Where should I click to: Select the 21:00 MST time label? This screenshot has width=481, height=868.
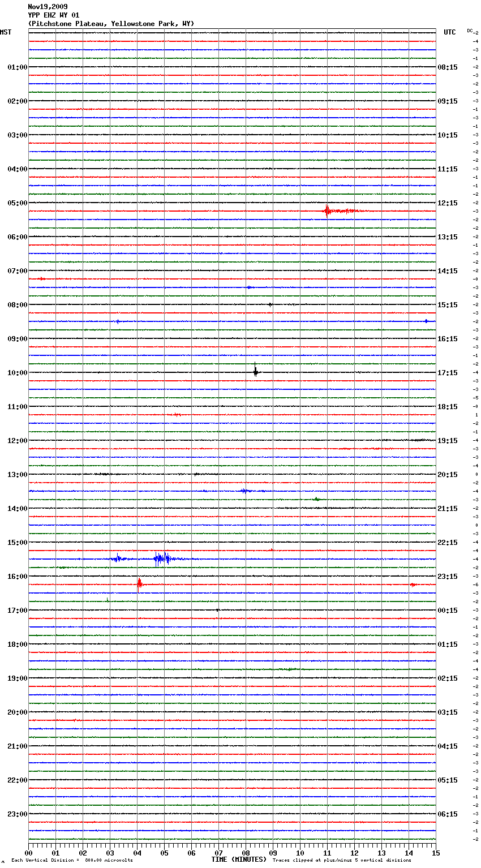pyautogui.click(x=17, y=746)
